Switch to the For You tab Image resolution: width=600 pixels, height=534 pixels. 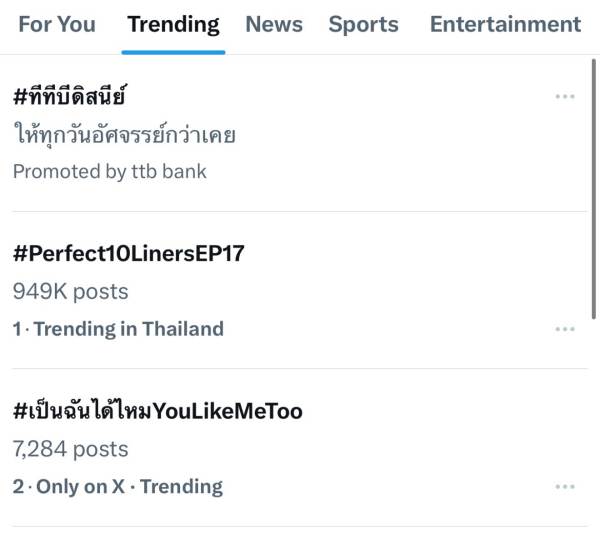57,24
